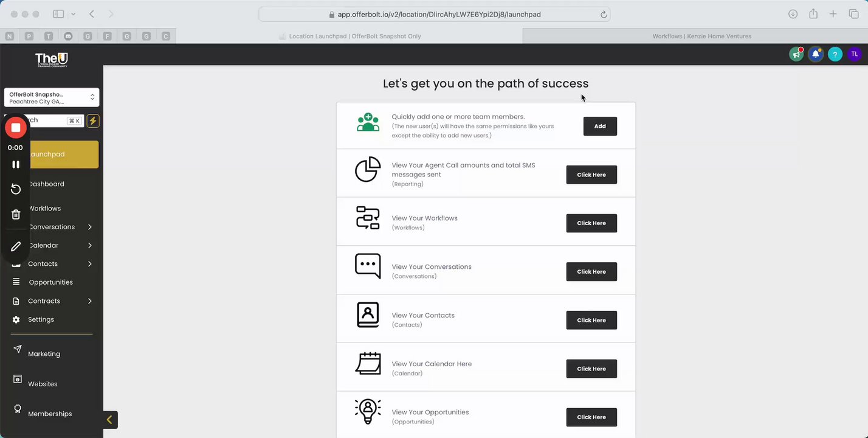Click the browser address bar
The image size is (868, 438).
tap(434, 15)
